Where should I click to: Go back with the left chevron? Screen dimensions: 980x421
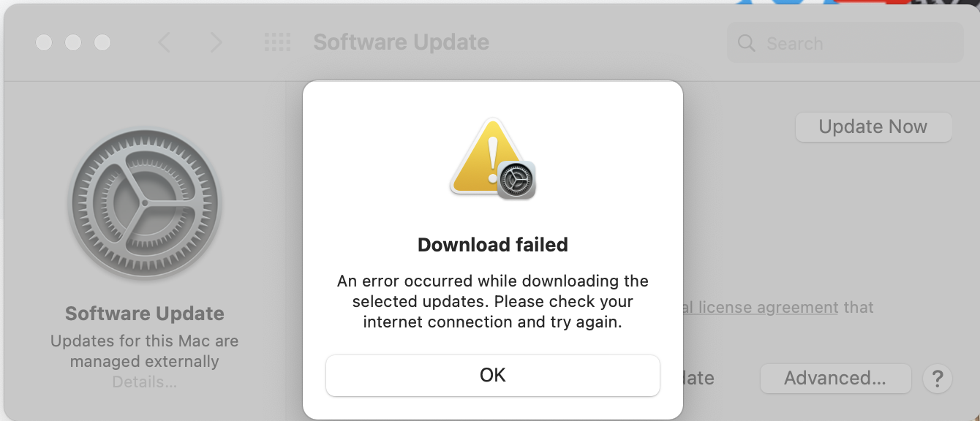(165, 42)
